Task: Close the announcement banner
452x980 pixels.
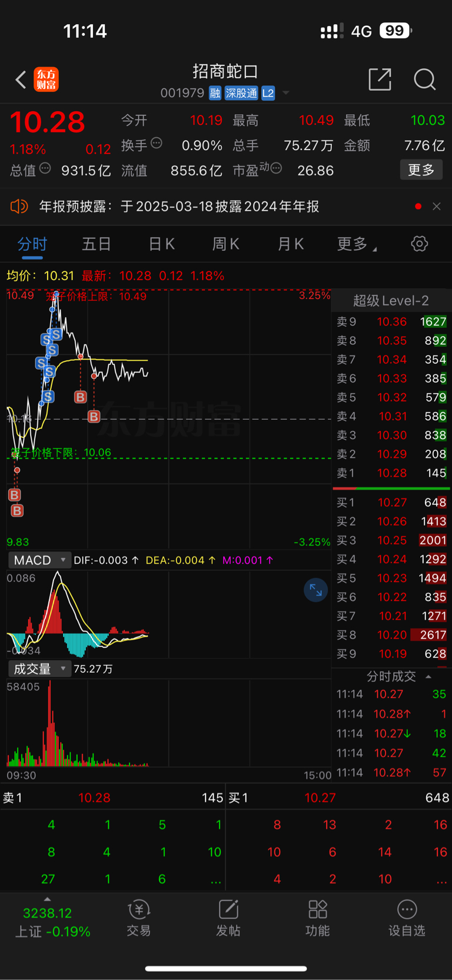Action: tap(437, 207)
